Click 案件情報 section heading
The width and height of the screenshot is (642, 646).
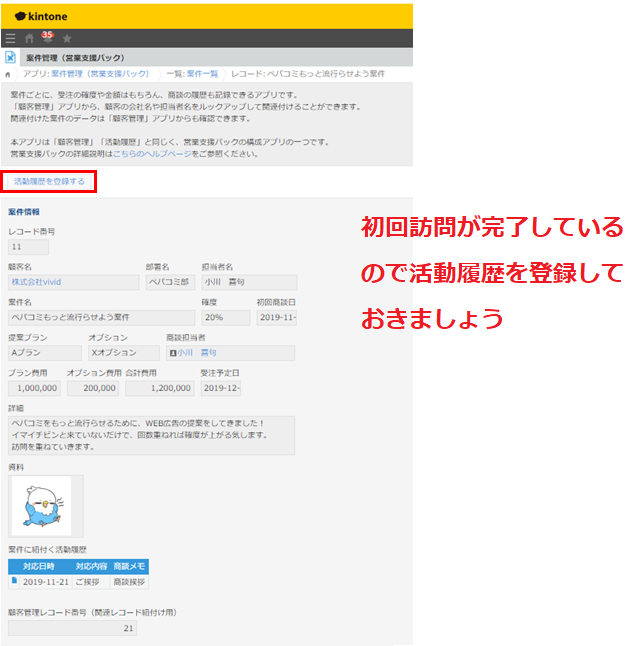[24, 212]
